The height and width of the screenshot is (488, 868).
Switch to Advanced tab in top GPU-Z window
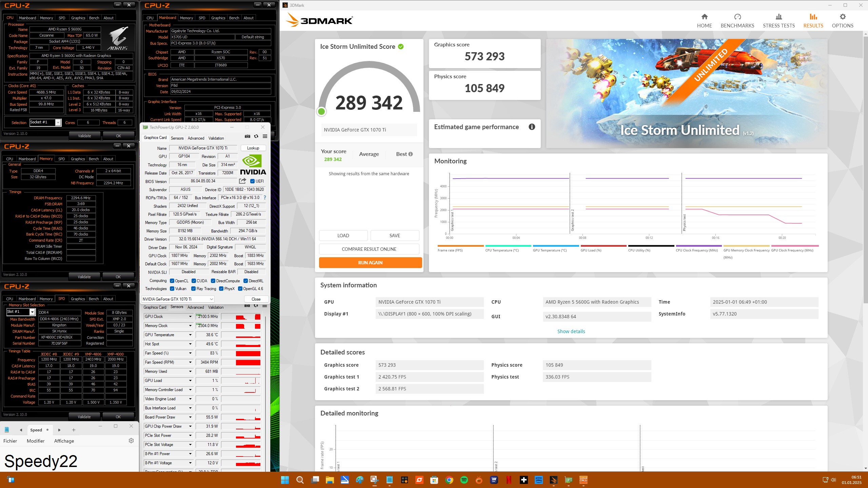coord(196,138)
